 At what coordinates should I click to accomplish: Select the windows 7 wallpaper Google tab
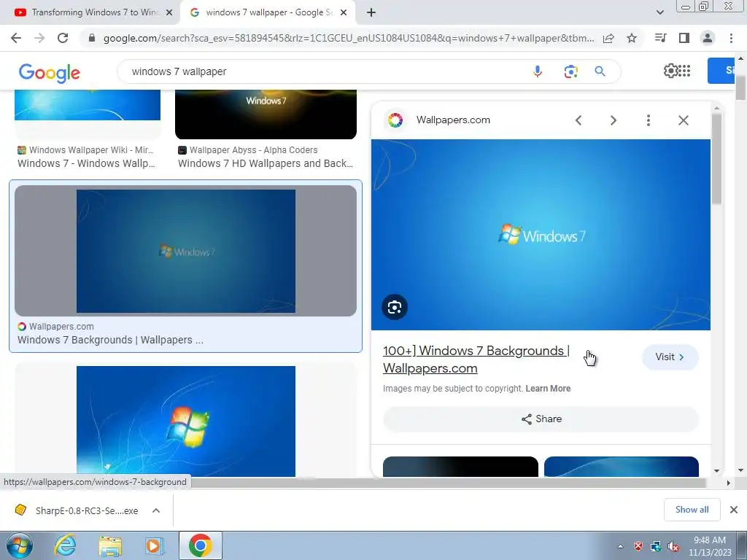tap(268, 12)
